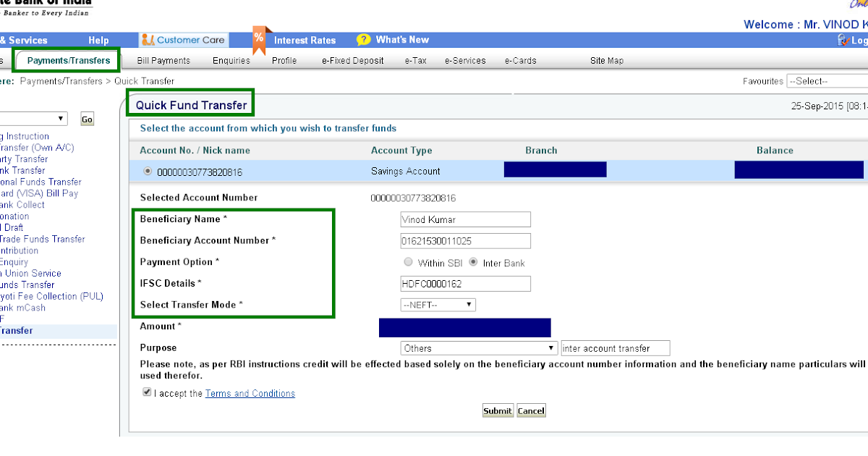Click the logout padlock icon

click(x=843, y=40)
